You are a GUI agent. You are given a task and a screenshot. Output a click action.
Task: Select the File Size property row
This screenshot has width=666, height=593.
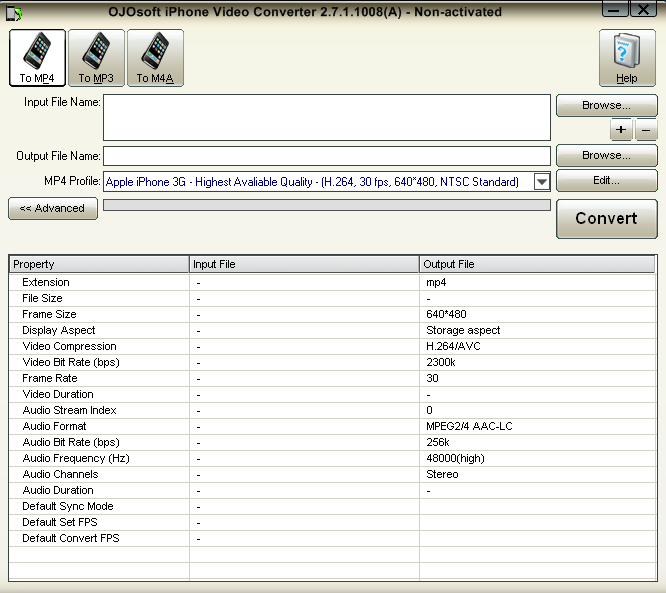(333, 299)
